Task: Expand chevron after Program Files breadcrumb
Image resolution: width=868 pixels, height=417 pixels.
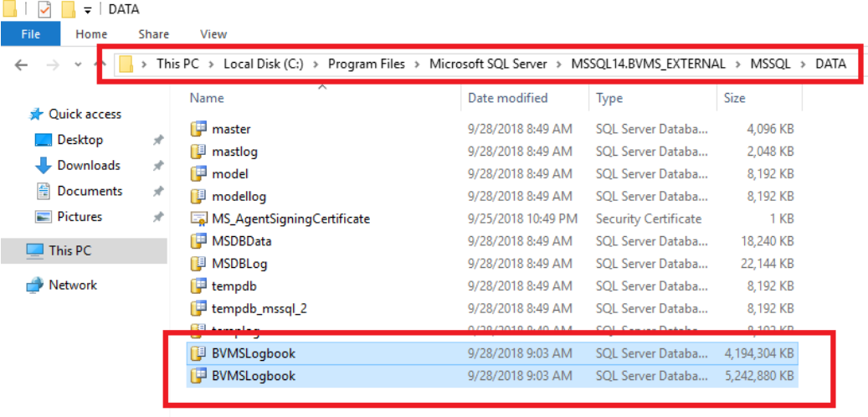Action: (x=418, y=64)
